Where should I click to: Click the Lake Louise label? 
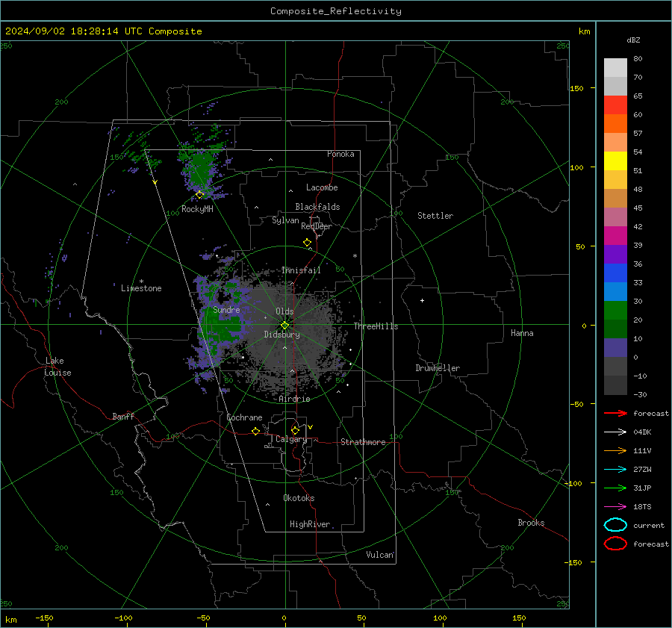[57, 367]
